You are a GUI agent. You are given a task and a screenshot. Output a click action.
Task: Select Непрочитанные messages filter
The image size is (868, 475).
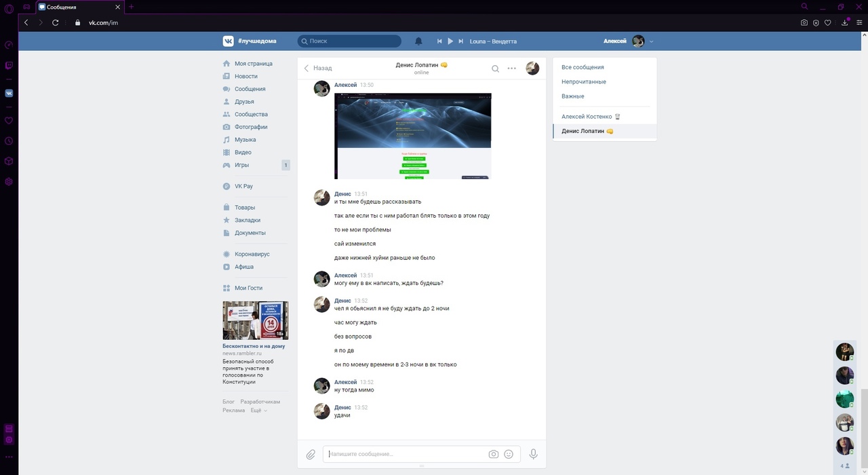tap(584, 82)
